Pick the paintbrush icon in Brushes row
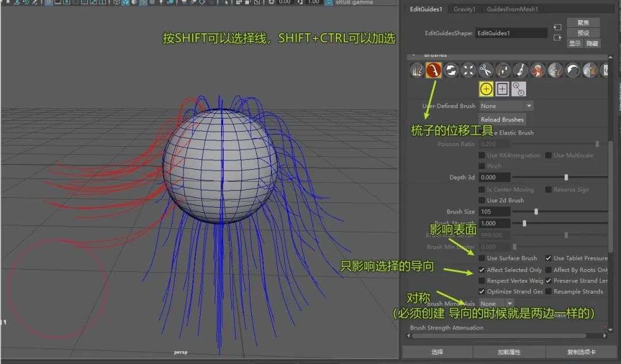The width and height of the screenshot is (621, 364). [520, 71]
